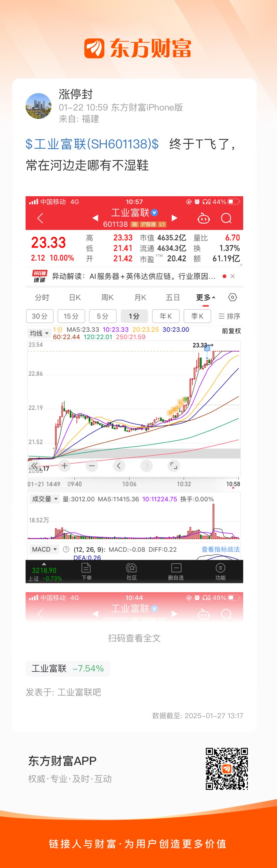Choose the 1分 period
This screenshot has height=868, width=277.
pos(134,316)
